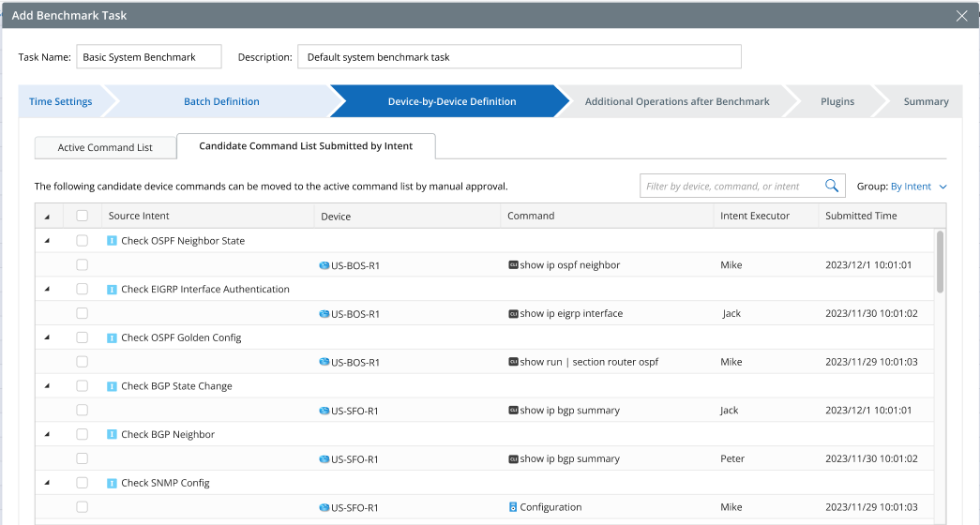Select the checkbox for Check BGP State Change

83,386
